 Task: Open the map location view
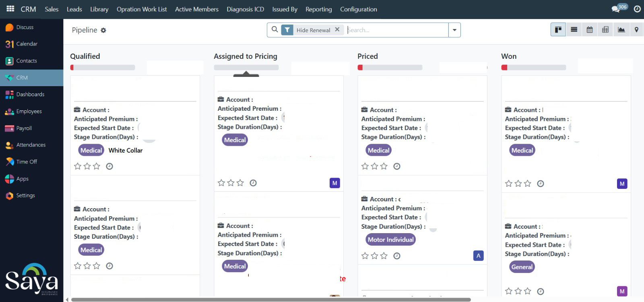[636, 30]
